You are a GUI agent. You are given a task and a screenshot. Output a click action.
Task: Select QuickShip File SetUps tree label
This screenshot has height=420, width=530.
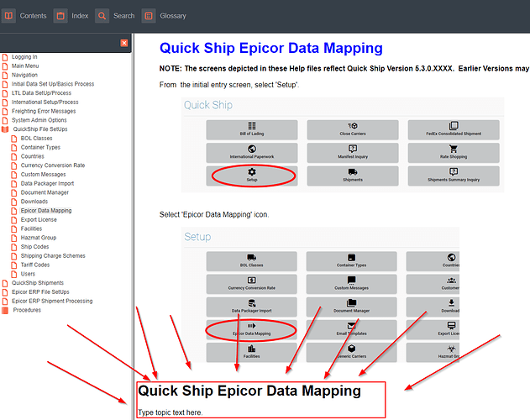tap(40, 129)
